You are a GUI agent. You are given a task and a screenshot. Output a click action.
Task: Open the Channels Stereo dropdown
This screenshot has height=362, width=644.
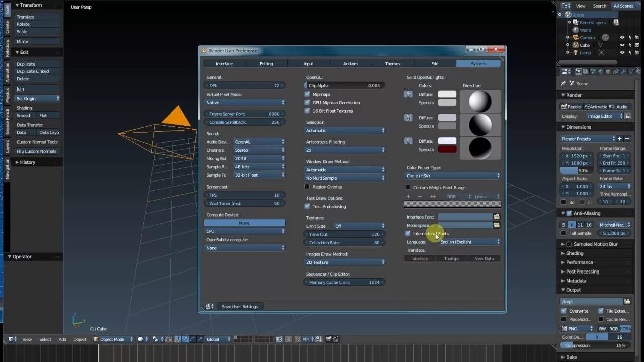(x=259, y=150)
